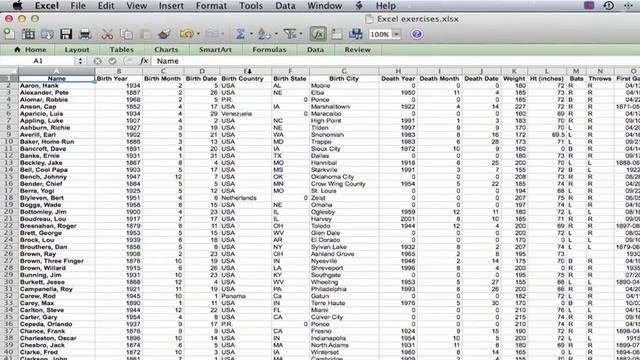Open the File menu
Viewport: 640px width, 360px height.
click(x=78, y=6)
